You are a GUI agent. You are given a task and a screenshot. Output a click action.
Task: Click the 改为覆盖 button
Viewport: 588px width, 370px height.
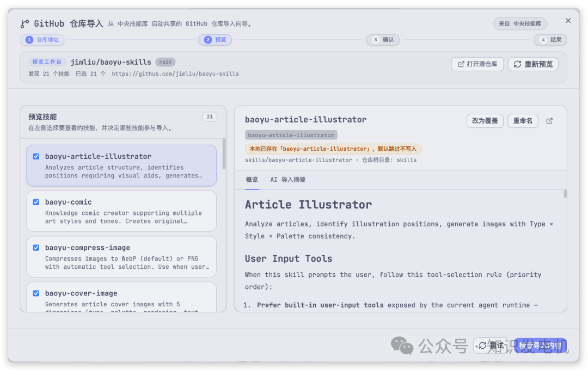[x=485, y=121]
